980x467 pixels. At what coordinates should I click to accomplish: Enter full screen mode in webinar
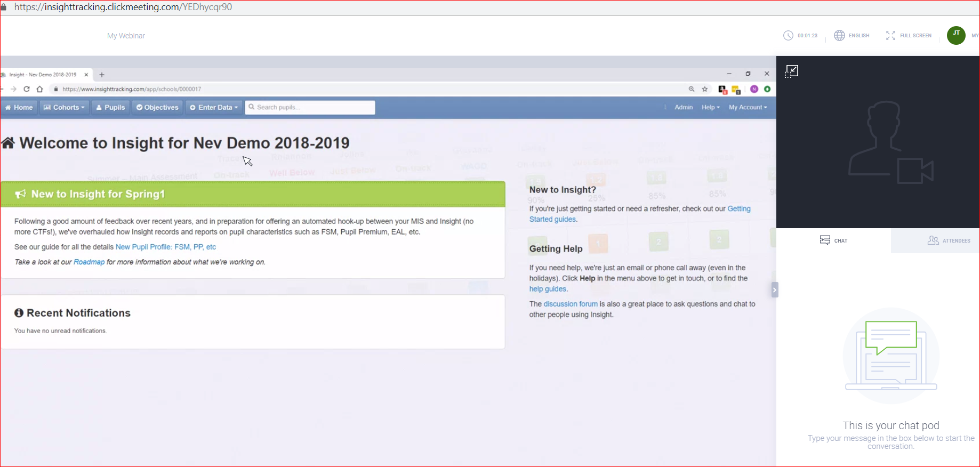click(x=909, y=36)
